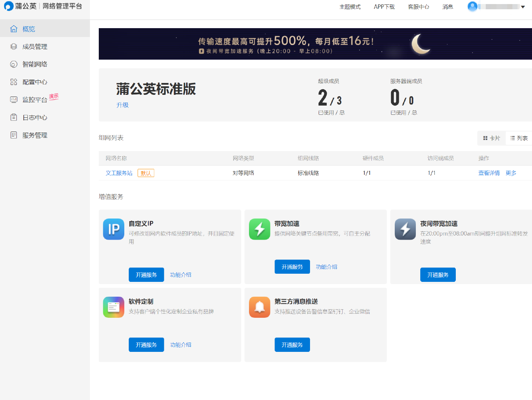
Task: Click the 概览 home icon in sidebar
Action: [x=14, y=29]
